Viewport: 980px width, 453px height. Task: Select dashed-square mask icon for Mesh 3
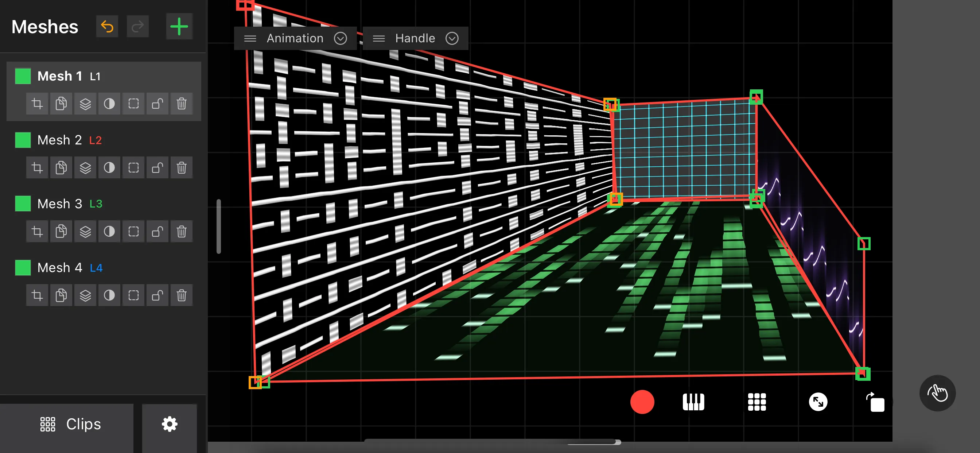tap(133, 232)
